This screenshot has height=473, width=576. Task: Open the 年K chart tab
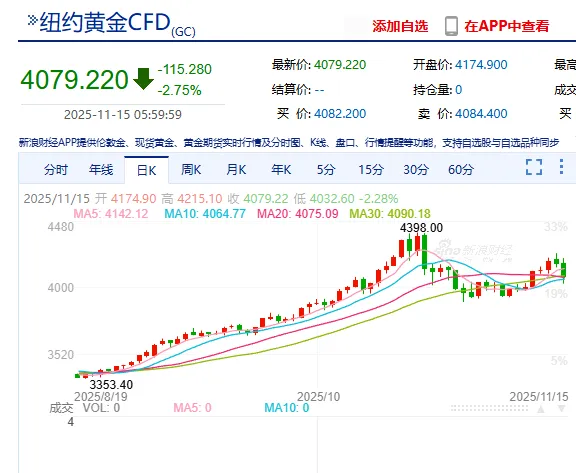(x=281, y=170)
